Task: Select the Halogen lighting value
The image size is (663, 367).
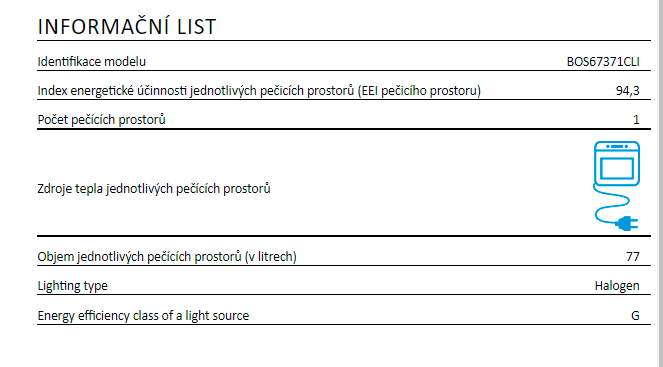Action: 617,286
